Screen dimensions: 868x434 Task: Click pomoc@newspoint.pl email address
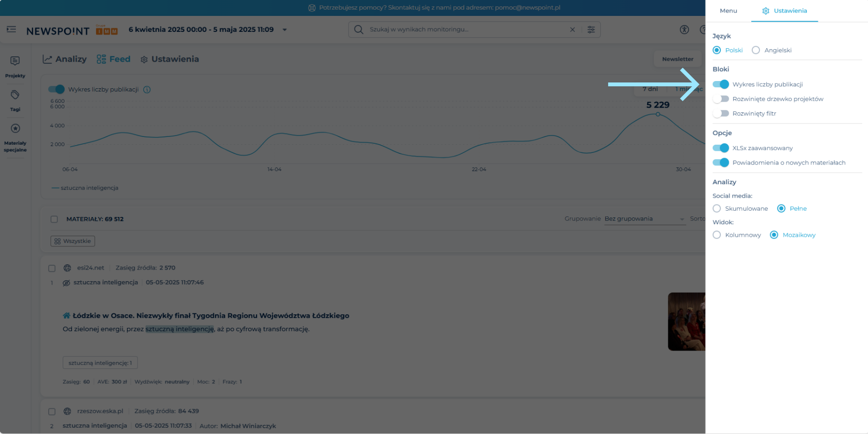pyautogui.click(x=528, y=8)
